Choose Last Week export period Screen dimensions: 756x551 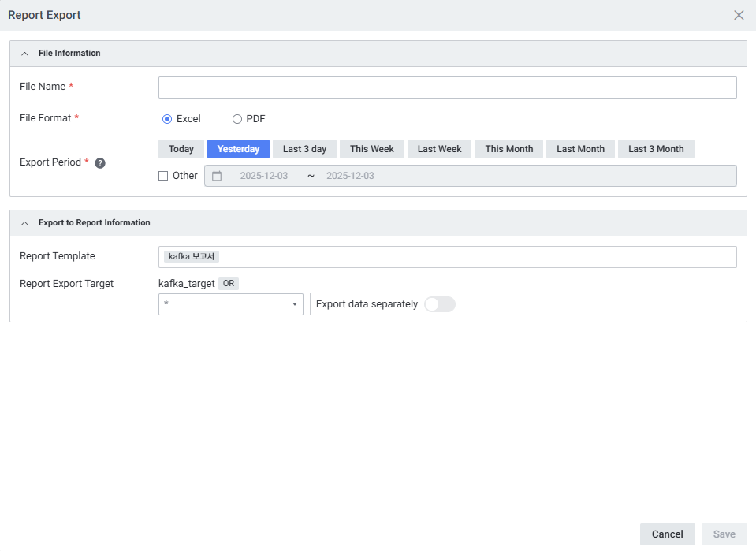(x=439, y=149)
